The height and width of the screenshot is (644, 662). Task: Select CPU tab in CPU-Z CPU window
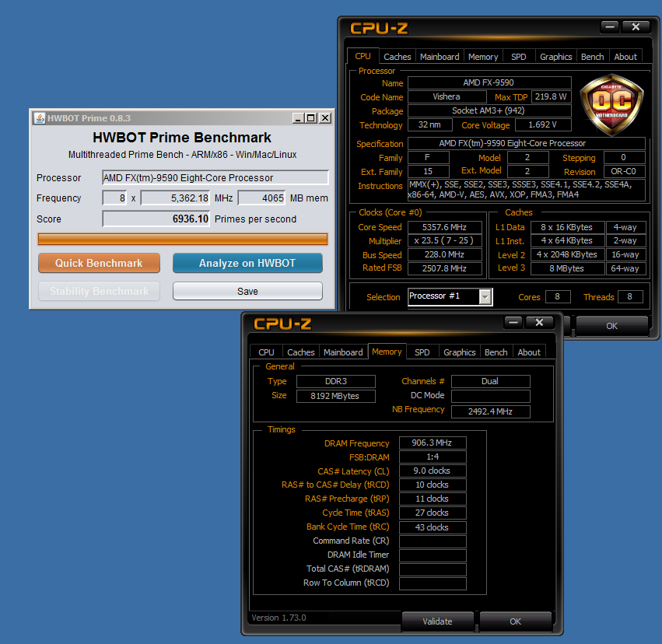(x=363, y=56)
